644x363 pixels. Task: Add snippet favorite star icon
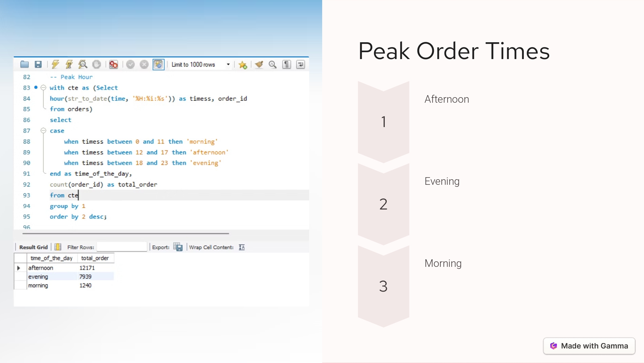pos(243,65)
